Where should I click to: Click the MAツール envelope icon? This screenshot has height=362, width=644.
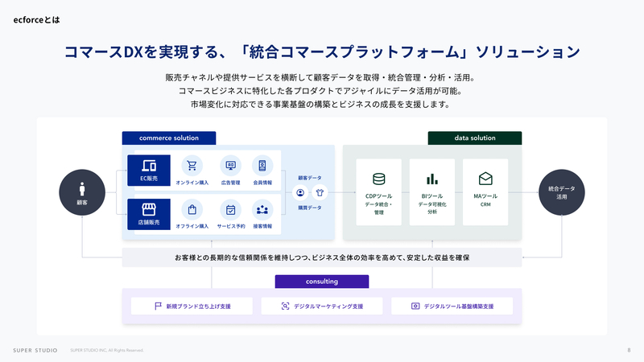485,179
